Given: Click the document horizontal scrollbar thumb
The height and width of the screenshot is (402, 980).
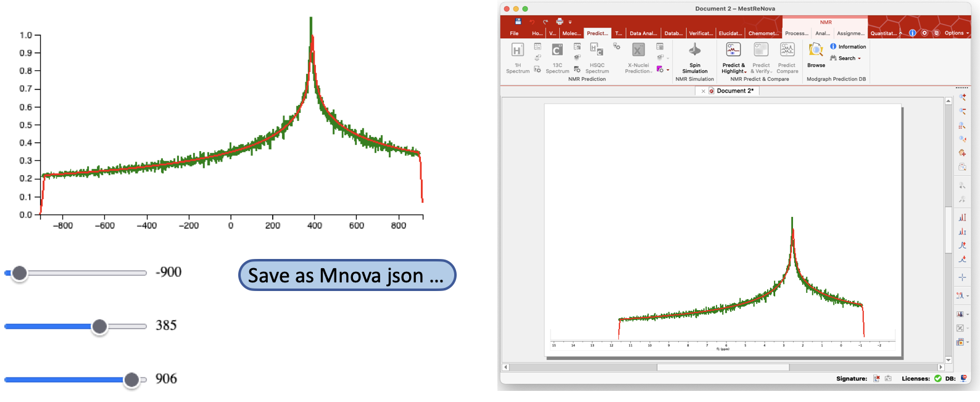Looking at the screenshot, I should pos(723,367).
